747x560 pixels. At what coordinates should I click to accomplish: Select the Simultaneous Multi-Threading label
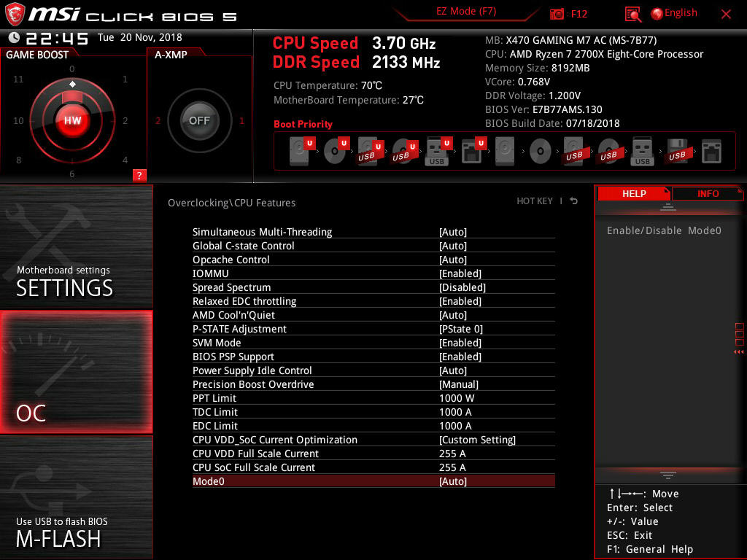pos(262,232)
